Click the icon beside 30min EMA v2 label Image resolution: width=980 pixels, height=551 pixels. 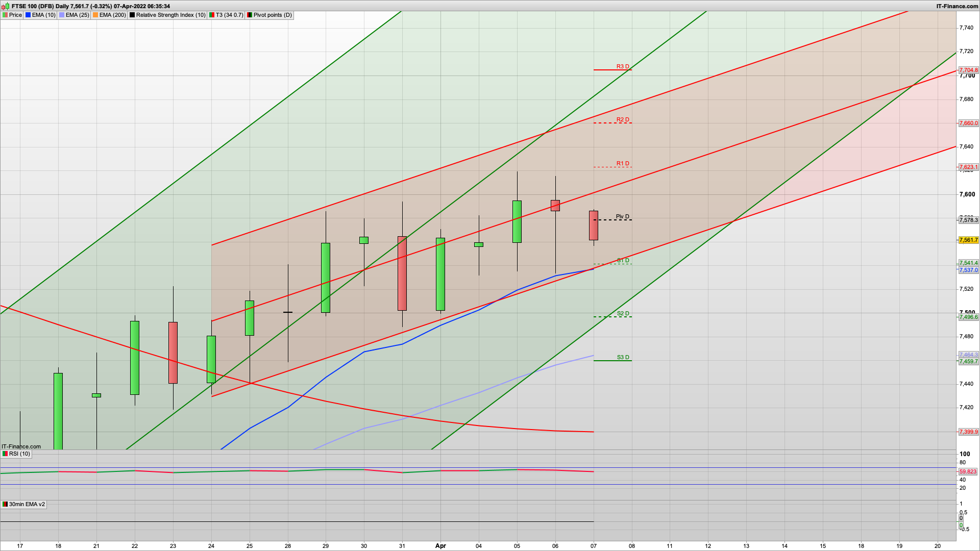(x=5, y=505)
